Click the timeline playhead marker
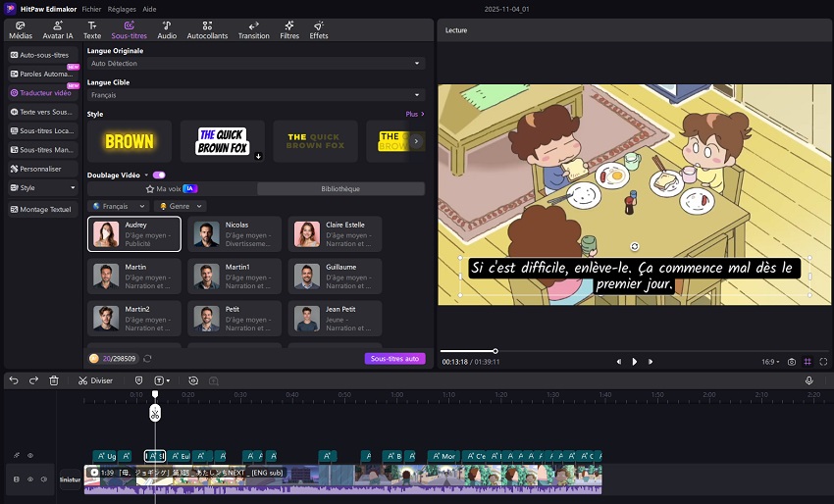Image resolution: width=834 pixels, height=504 pixels. click(155, 394)
